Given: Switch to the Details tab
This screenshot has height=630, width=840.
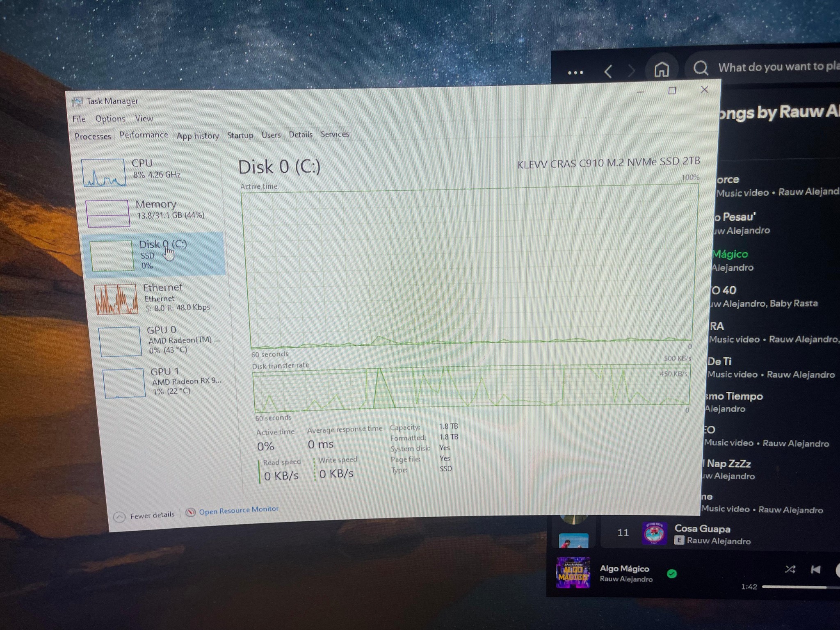Looking at the screenshot, I should pos(300,135).
